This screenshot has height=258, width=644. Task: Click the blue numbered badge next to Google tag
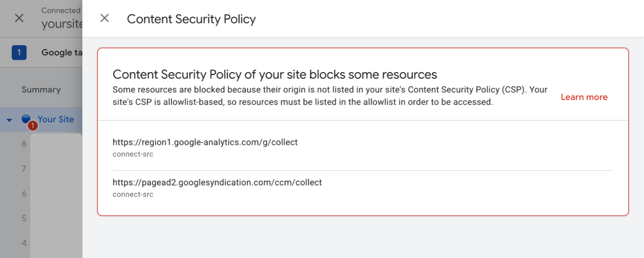tap(19, 52)
